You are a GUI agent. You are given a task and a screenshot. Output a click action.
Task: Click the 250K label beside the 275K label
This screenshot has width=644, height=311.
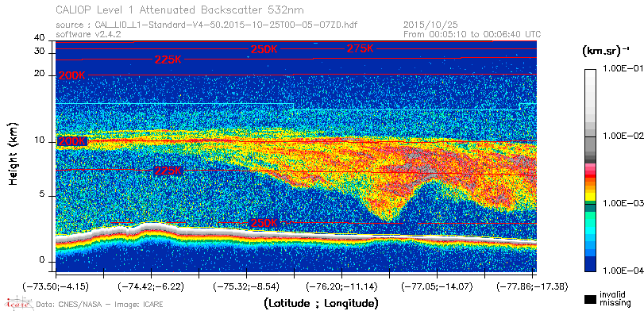coord(264,49)
